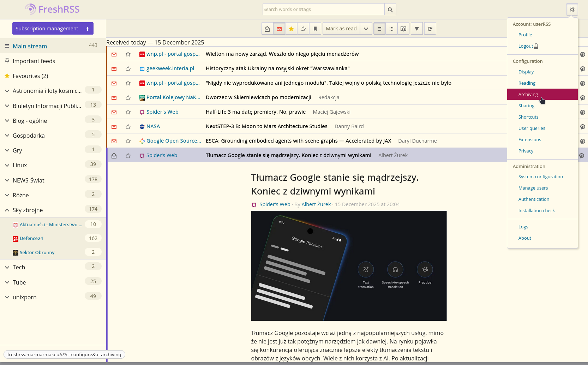Click the FreshRSS logo
This screenshot has width=588, height=365.
tap(52, 9)
